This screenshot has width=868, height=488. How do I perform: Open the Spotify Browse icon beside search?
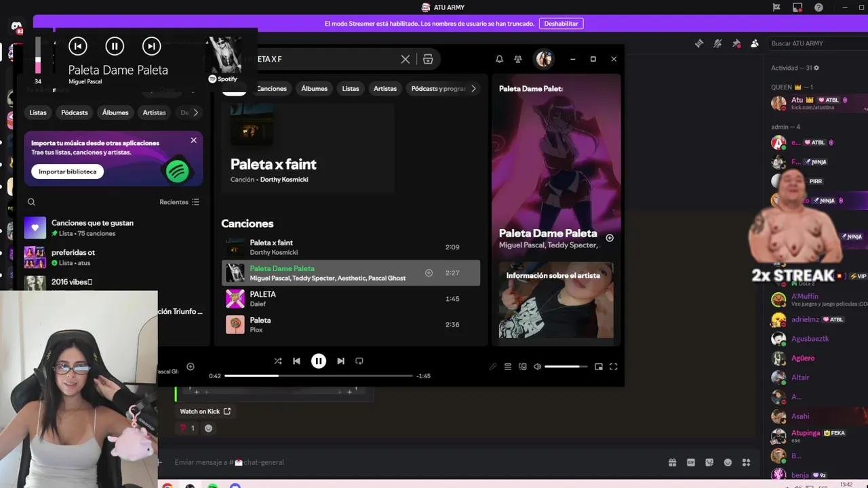(428, 59)
